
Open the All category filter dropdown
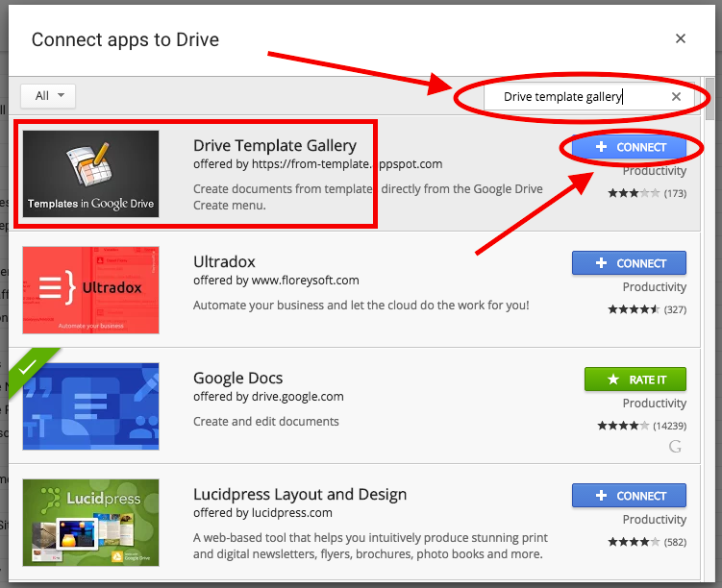coord(48,96)
